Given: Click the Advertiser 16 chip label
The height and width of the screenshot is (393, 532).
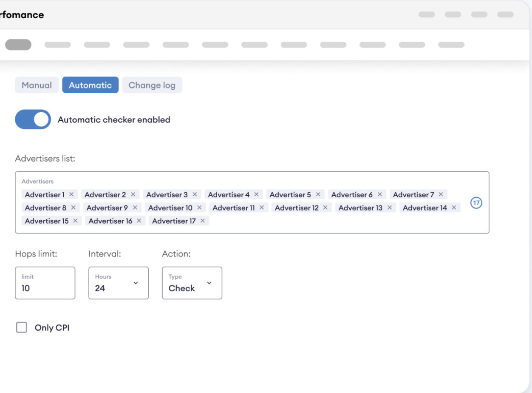Looking at the screenshot, I should 110,221.
